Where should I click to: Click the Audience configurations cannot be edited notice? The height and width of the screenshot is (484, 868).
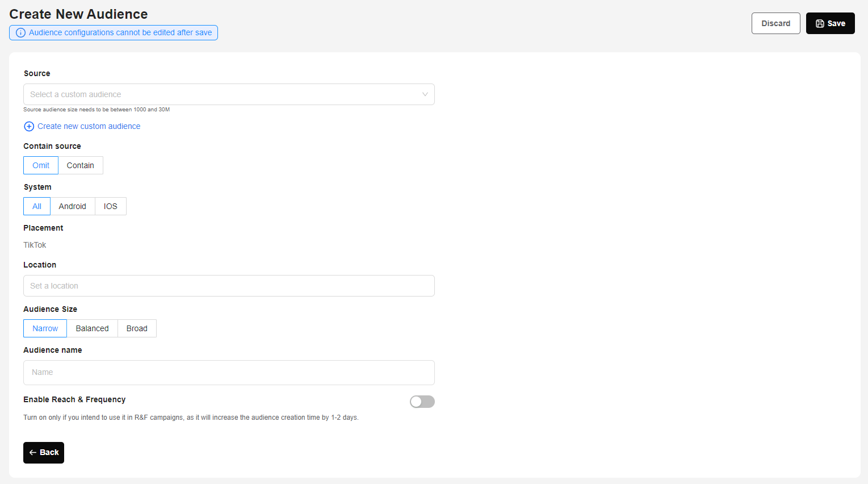coord(114,33)
